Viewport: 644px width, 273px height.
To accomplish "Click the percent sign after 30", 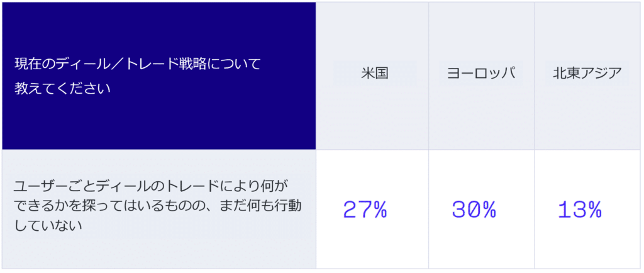I will pyautogui.click(x=489, y=209).
